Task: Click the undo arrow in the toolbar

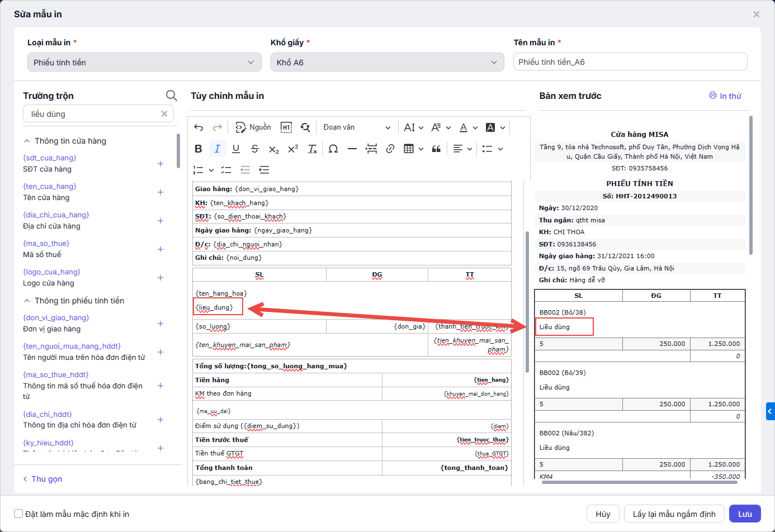Action: 199,127
